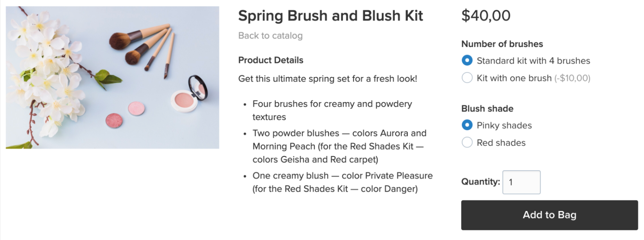644x240 pixels.
Task: Click the Number of brushes heading
Action: click(502, 44)
